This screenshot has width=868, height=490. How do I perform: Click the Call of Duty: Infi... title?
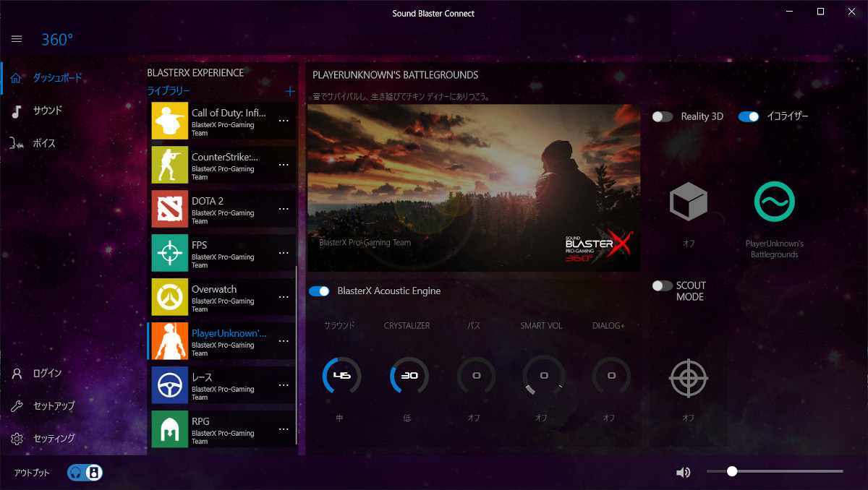[229, 113]
